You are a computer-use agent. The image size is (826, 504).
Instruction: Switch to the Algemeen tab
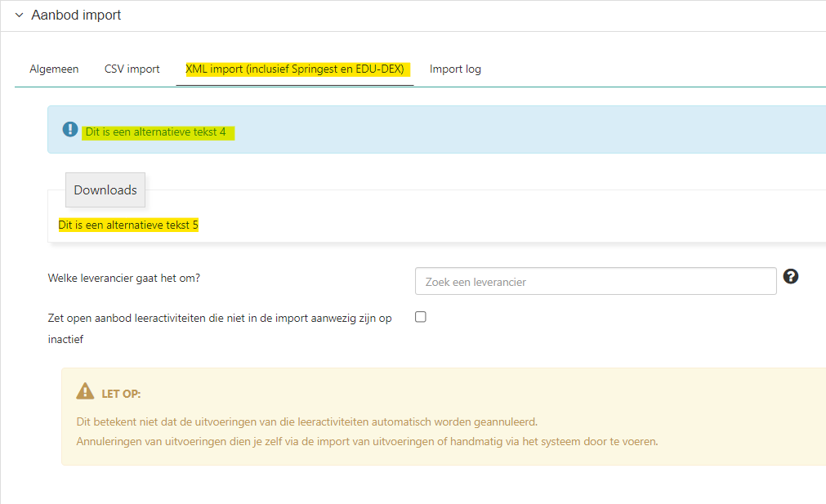pos(54,69)
